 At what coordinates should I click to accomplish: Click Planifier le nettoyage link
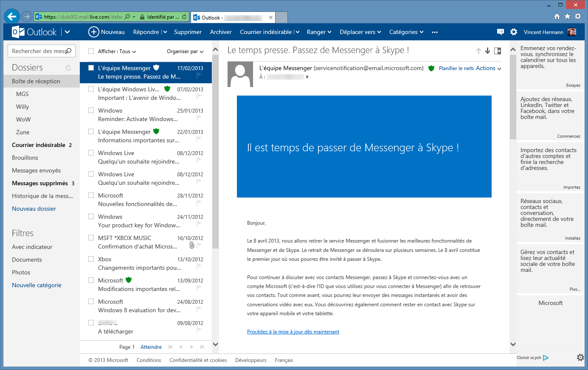456,68
